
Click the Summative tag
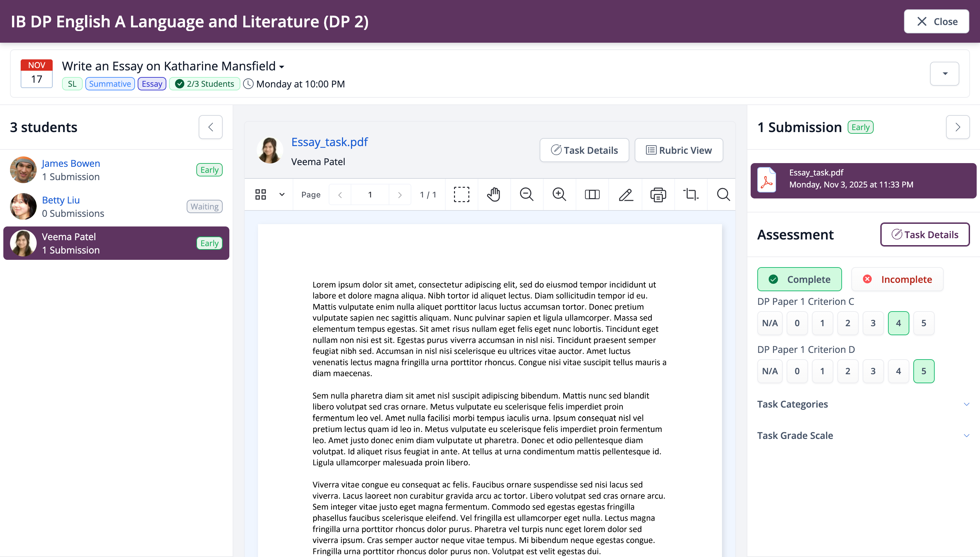tap(110, 84)
